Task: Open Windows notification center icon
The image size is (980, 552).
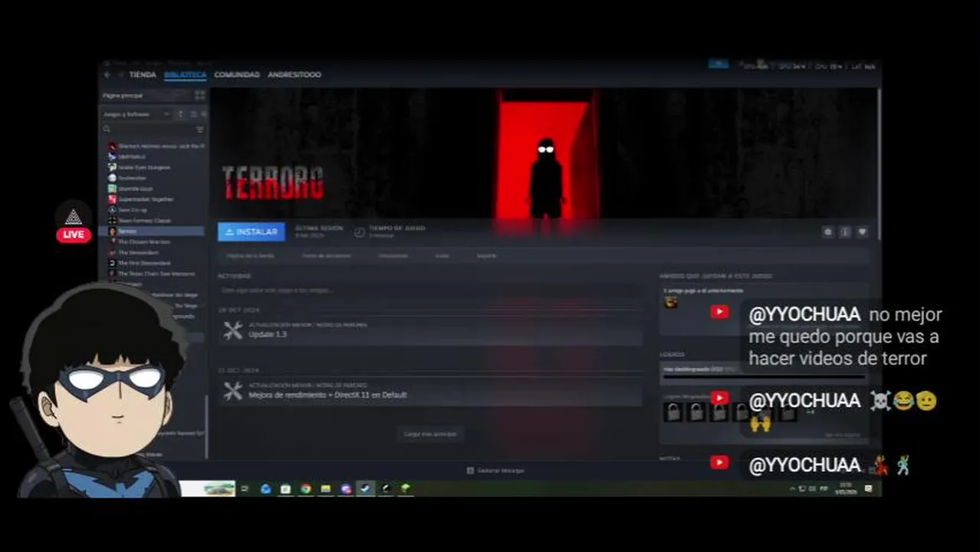Action: point(869,488)
